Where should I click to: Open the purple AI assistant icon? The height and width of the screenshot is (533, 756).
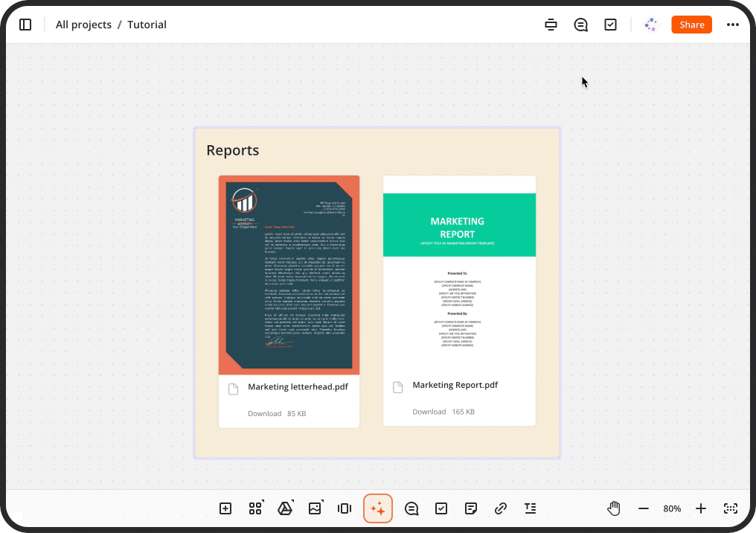tap(651, 25)
